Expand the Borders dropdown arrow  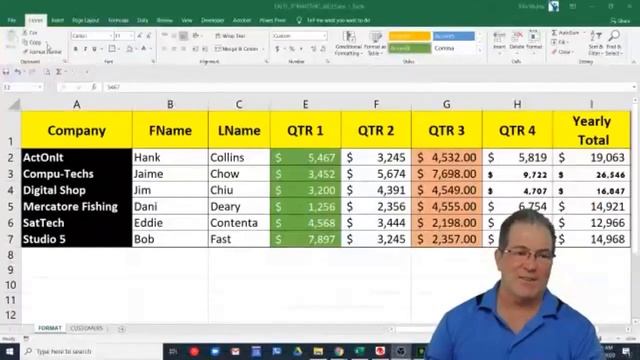pos(118,49)
